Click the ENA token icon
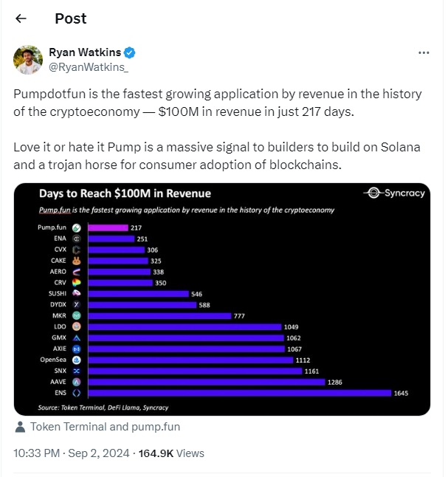Viewport: 448px width, 477px height. pyautogui.click(x=76, y=238)
